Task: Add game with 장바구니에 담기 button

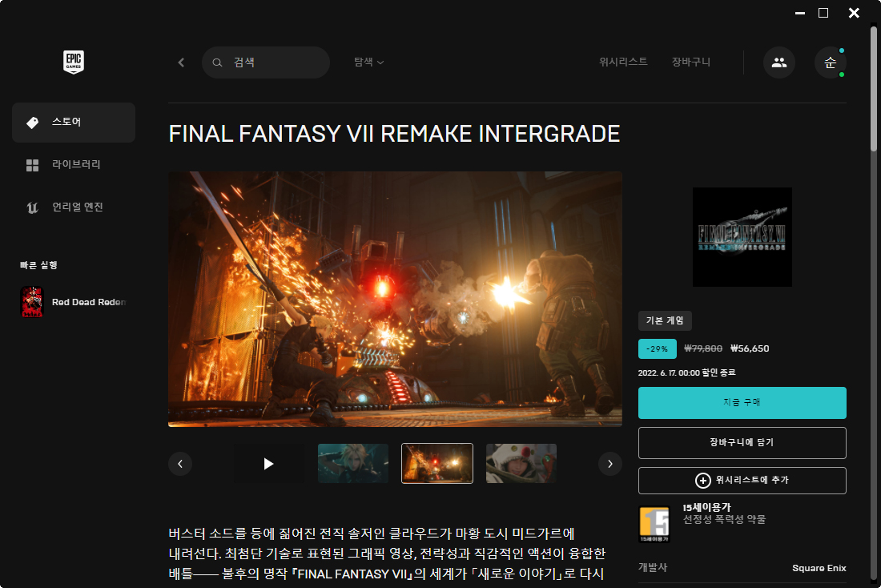Action: coord(742,443)
